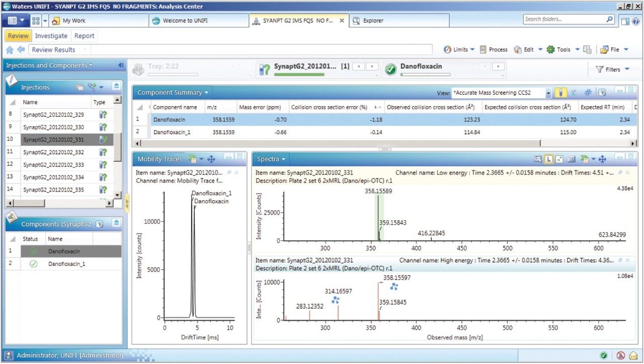The height and width of the screenshot is (364, 644).
Task: Go to previous injection arrow beside SynaptG2_20120102_331 [1]
Action: pyautogui.click(x=358, y=66)
